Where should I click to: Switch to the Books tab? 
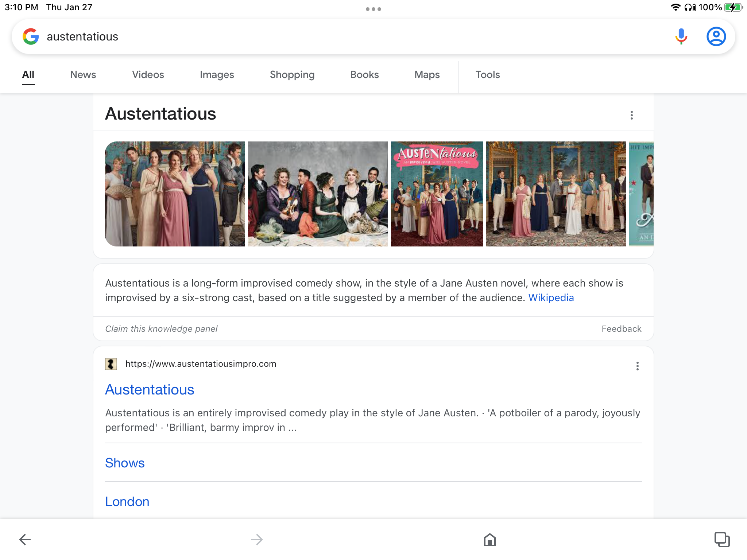coord(364,75)
